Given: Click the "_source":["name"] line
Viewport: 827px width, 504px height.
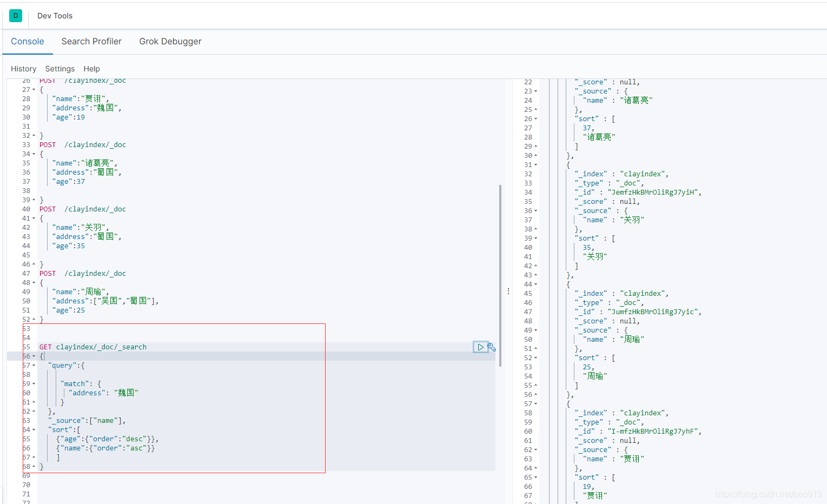Looking at the screenshot, I should [87, 421].
